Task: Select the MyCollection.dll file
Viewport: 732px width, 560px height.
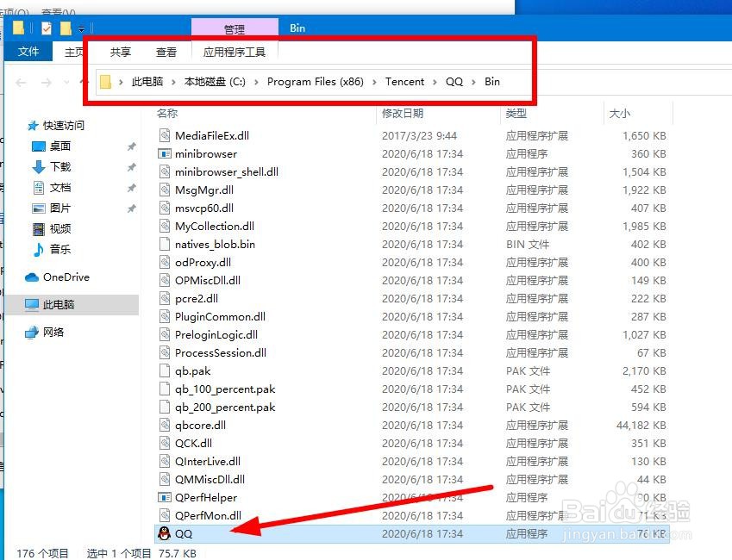Action: click(215, 227)
